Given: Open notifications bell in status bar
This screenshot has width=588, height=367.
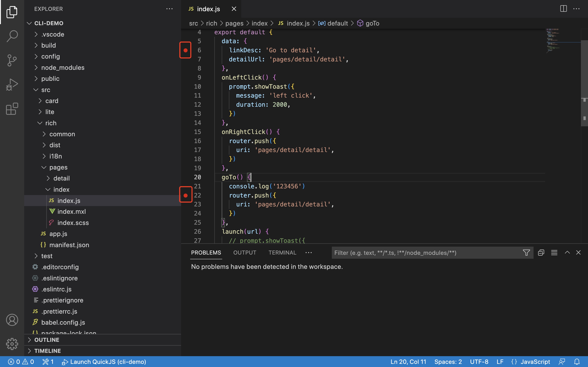Looking at the screenshot, I should pyautogui.click(x=577, y=362).
